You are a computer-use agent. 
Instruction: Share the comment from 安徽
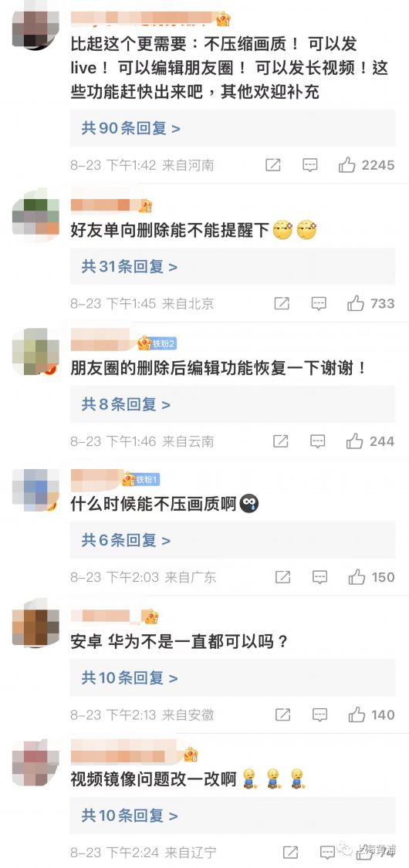[282, 714]
